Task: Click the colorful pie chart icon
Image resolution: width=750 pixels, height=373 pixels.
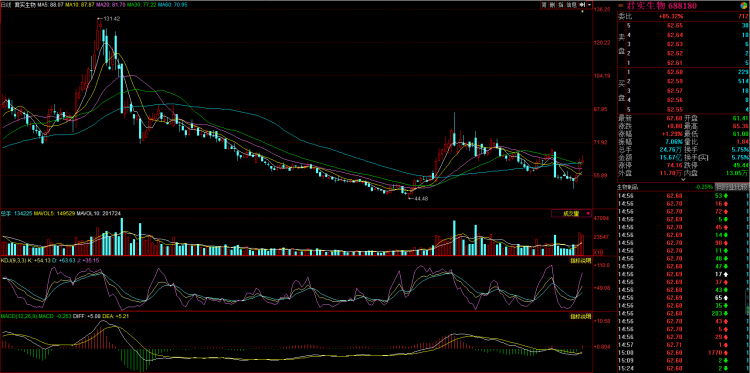Action: tap(744, 6)
